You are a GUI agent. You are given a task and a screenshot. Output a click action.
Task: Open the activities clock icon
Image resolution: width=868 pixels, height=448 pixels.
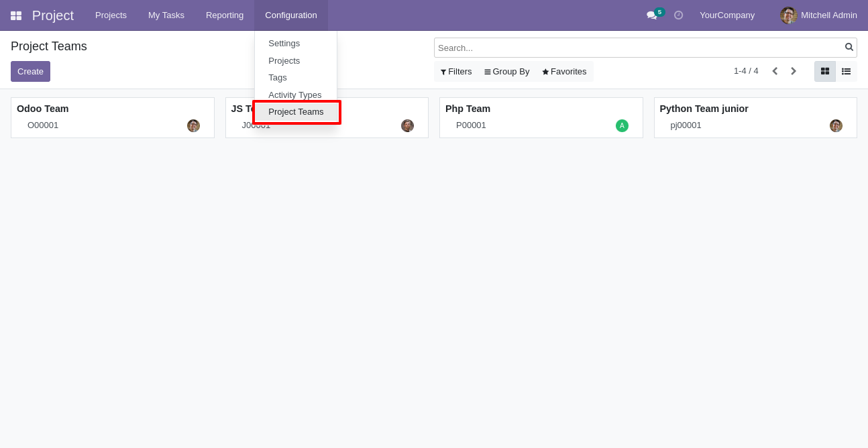(678, 15)
